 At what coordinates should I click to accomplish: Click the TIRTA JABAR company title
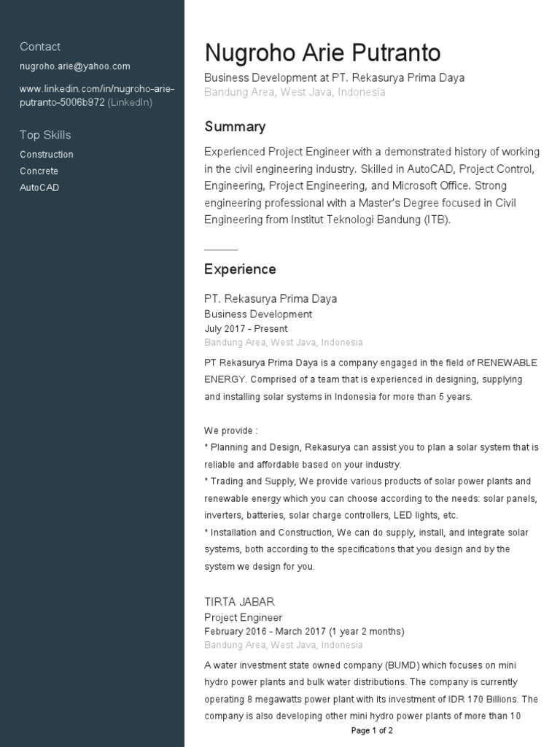(x=239, y=602)
